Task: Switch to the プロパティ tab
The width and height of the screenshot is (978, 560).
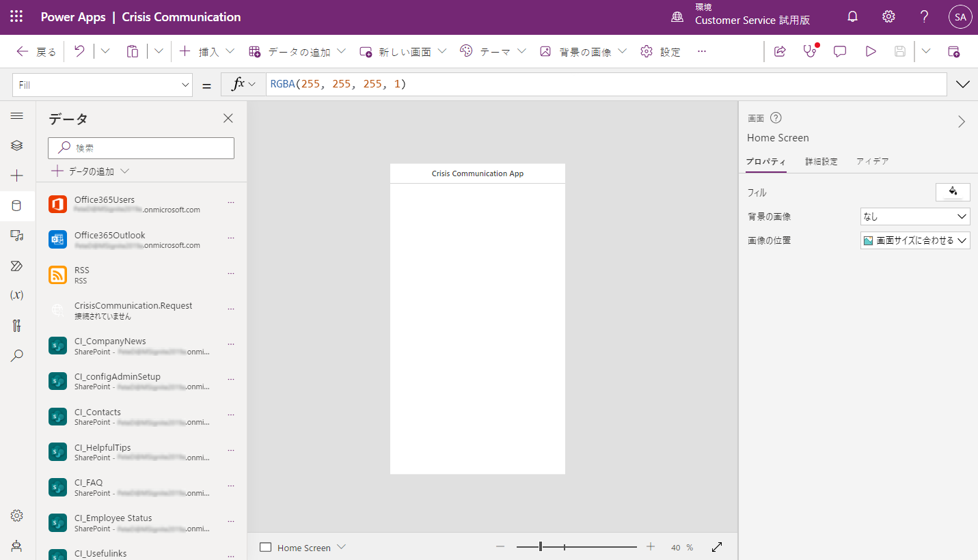Action: pyautogui.click(x=766, y=161)
